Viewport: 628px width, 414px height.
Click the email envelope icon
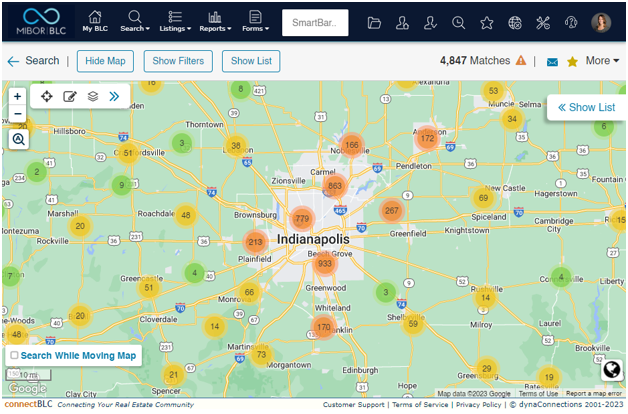tap(552, 62)
